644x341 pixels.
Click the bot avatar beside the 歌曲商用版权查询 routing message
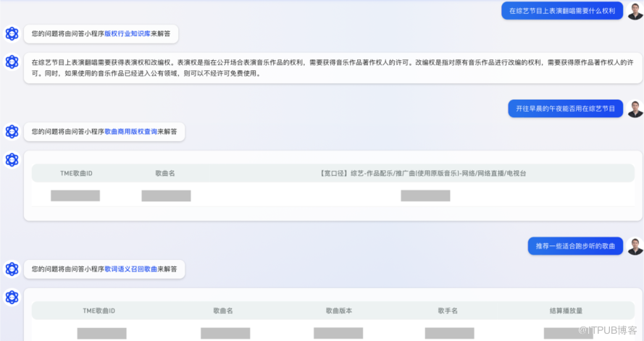coord(12,132)
